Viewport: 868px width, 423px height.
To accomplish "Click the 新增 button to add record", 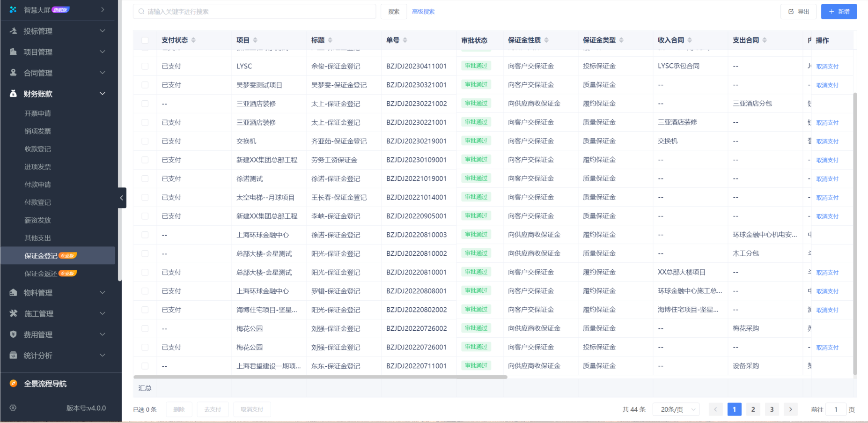I will point(839,11).
